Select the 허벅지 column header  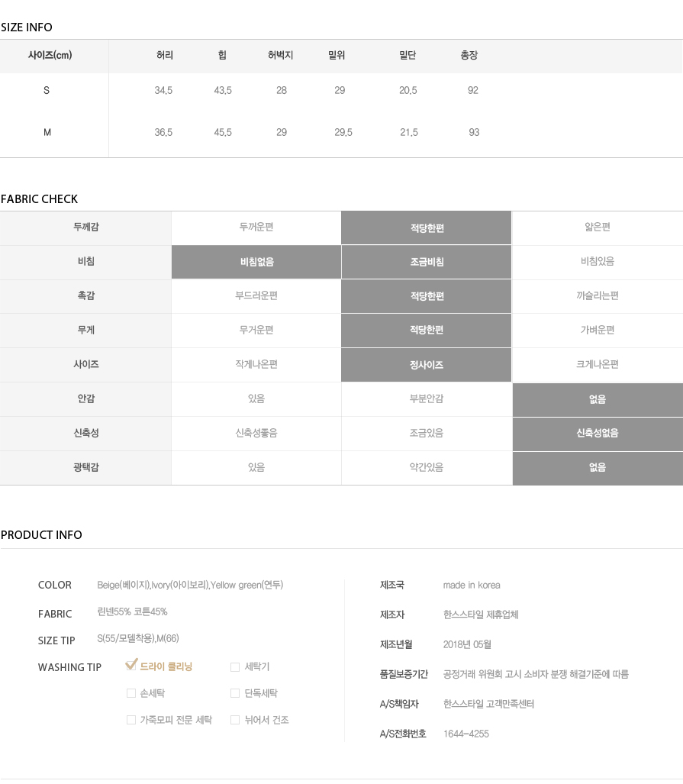point(281,55)
